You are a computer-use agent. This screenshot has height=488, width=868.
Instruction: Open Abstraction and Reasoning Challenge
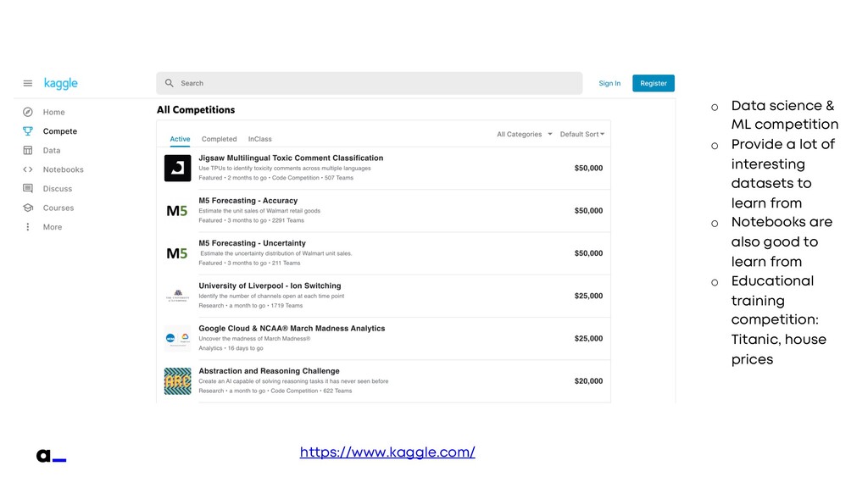coord(269,371)
